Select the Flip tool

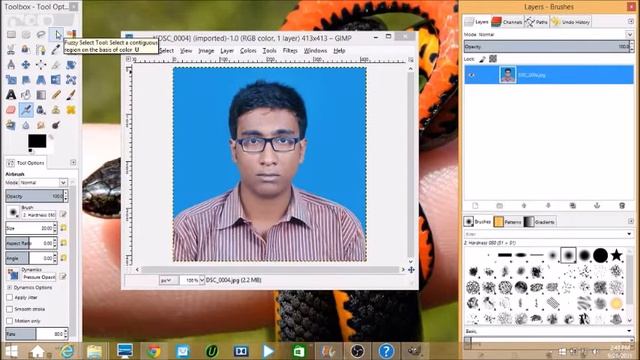56,80
